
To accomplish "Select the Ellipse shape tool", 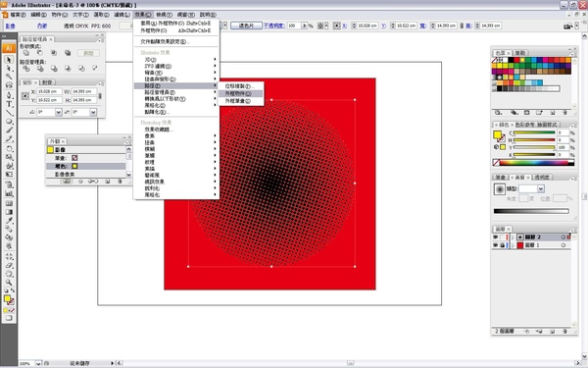I will [x=9, y=122].
